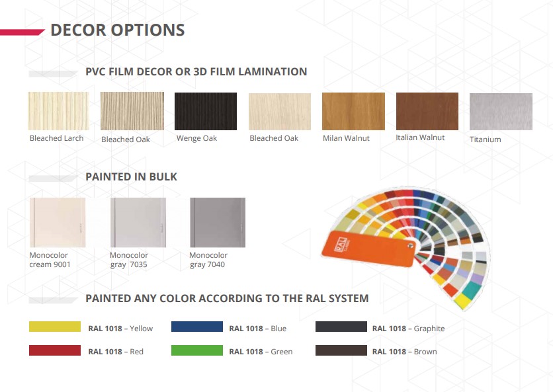Pick the Titanium metallic swatch
Viewport: 553px width, 392px height.
pos(501,112)
